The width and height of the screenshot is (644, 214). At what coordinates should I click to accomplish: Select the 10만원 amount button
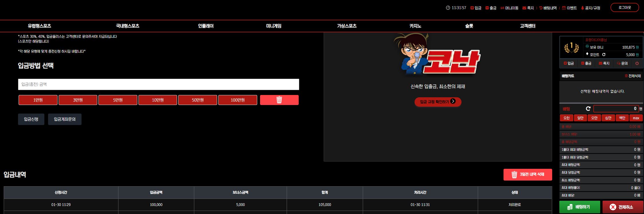[x=158, y=100]
